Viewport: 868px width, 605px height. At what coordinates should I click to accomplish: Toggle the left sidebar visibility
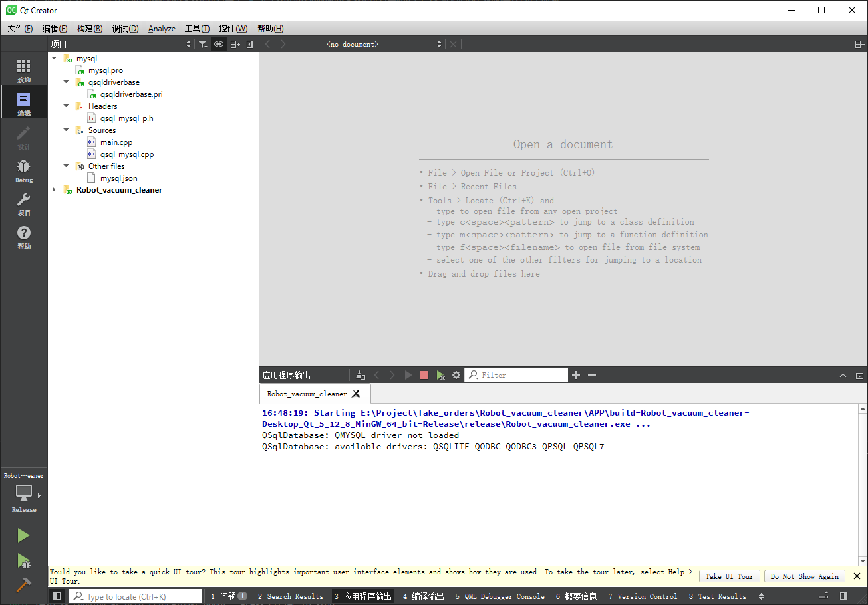[x=57, y=596]
